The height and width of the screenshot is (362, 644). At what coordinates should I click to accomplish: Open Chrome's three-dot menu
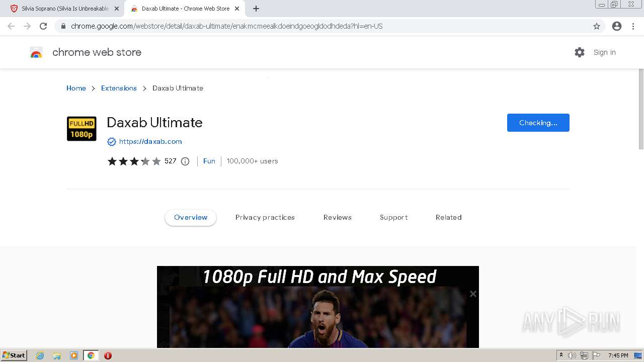coord(633,26)
